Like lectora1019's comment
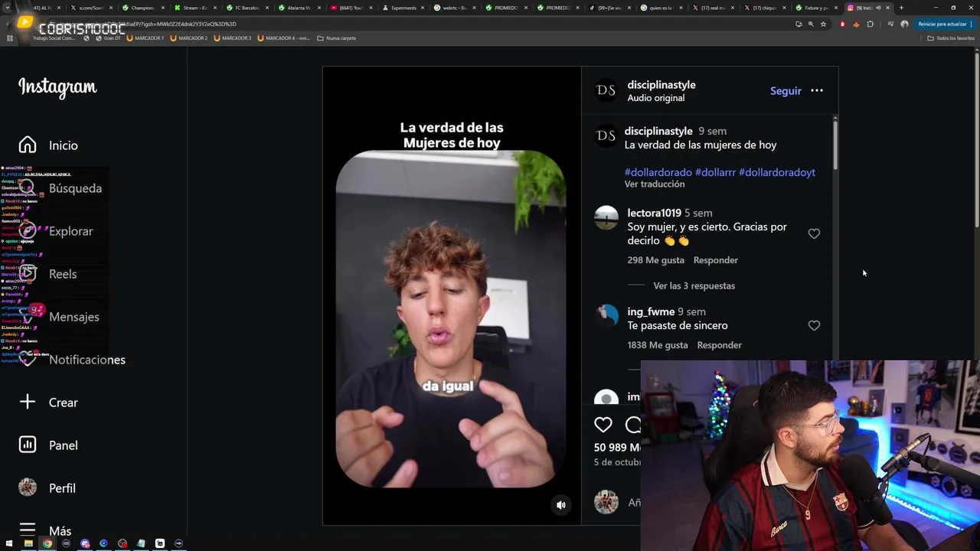980x551 pixels. point(814,234)
